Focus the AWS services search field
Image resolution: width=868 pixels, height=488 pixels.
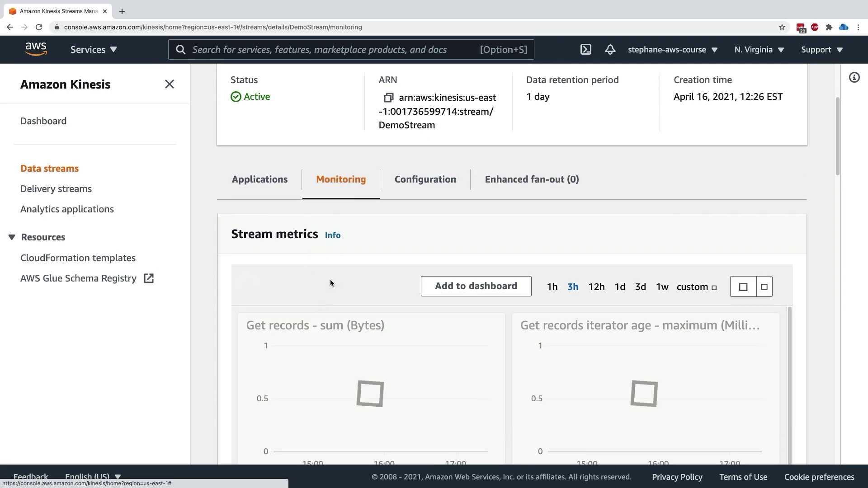[319, 50]
